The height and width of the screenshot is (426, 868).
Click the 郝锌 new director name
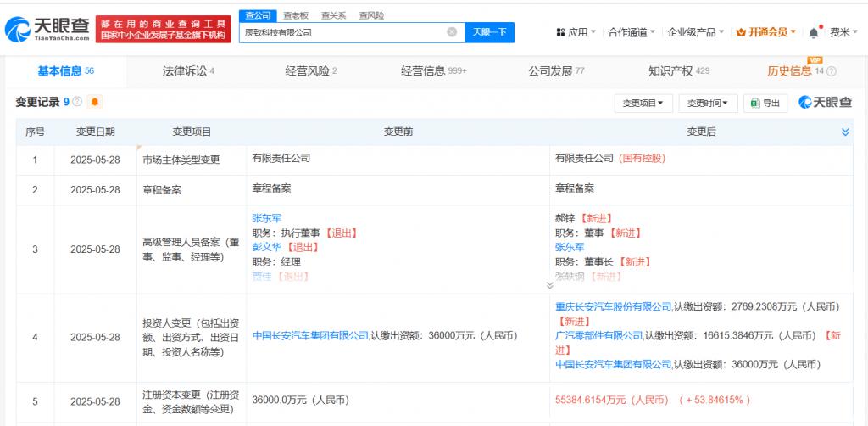pos(565,218)
